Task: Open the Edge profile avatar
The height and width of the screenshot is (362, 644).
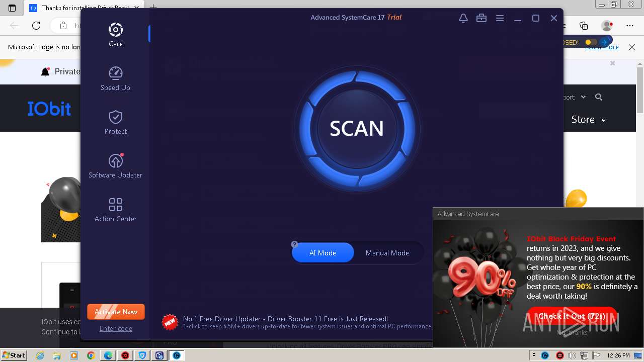Action: coord(607,25)
